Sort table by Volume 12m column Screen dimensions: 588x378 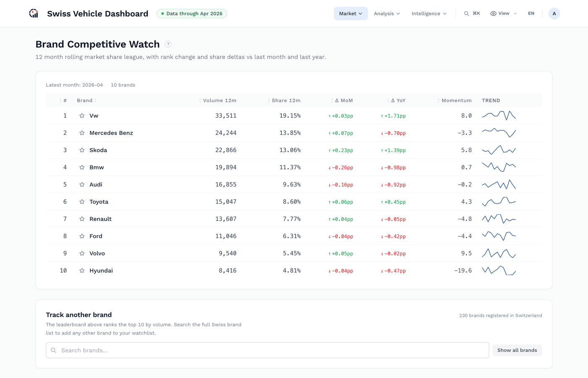pos(218,100)
